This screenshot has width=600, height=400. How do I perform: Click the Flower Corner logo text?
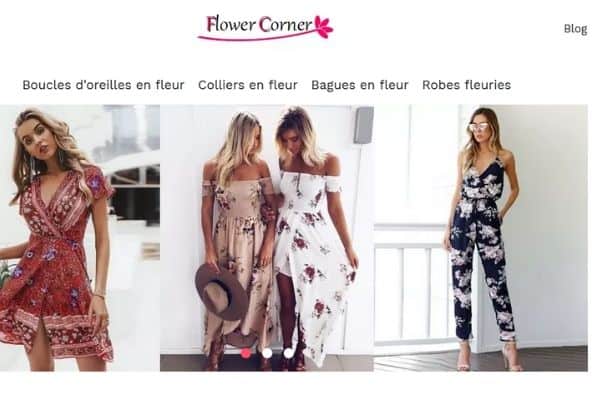pos(259,24)
